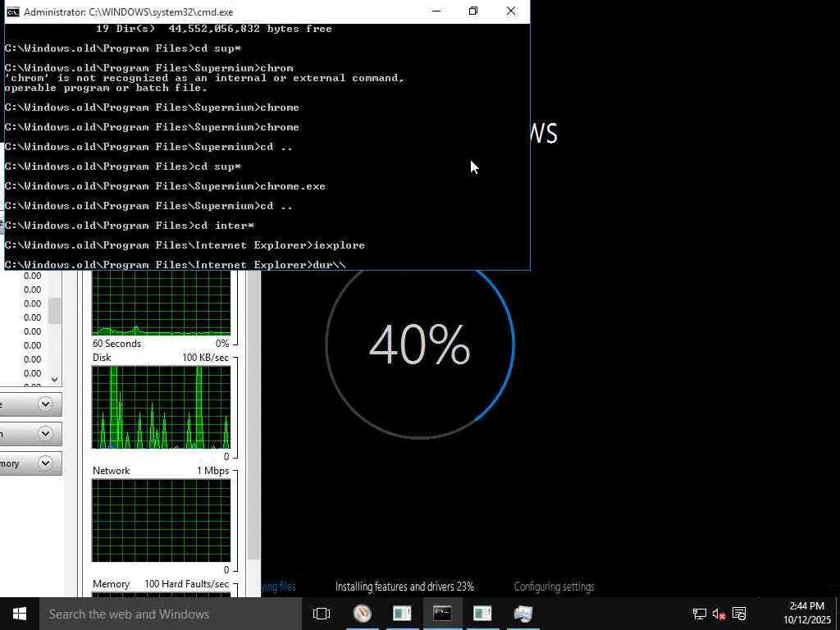This screenshot has width=840, height=630.
Task: Open the taskbar window icon between compass and Command Prompt
Action: 402,614
